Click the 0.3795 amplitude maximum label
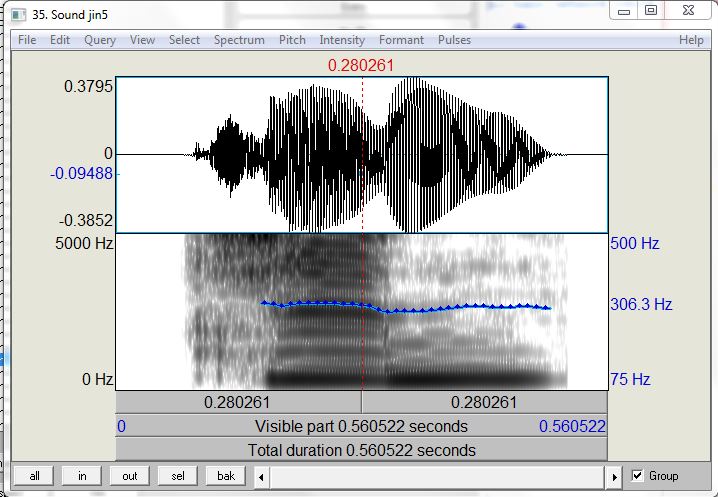 (x=88, y=86)
